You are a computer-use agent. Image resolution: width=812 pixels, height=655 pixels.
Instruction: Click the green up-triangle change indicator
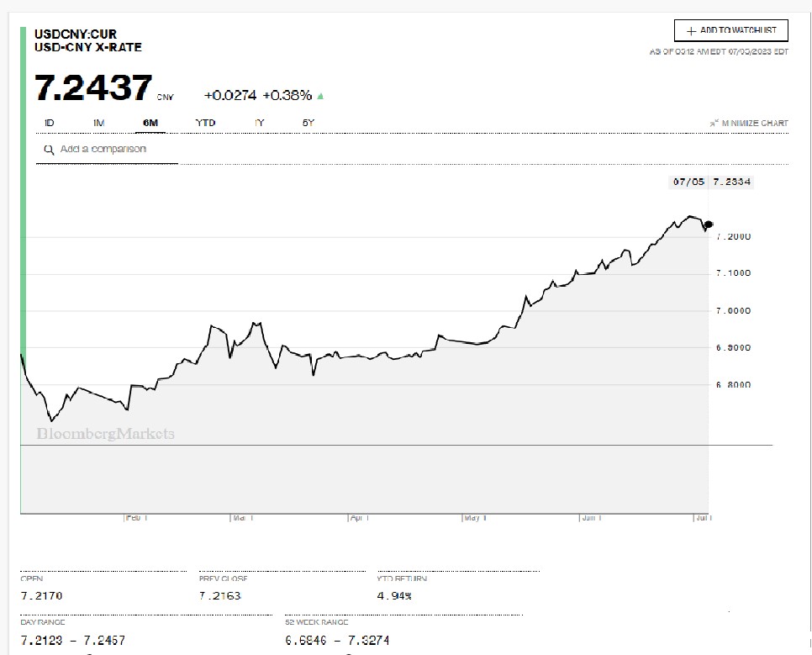tap(320, 96)
